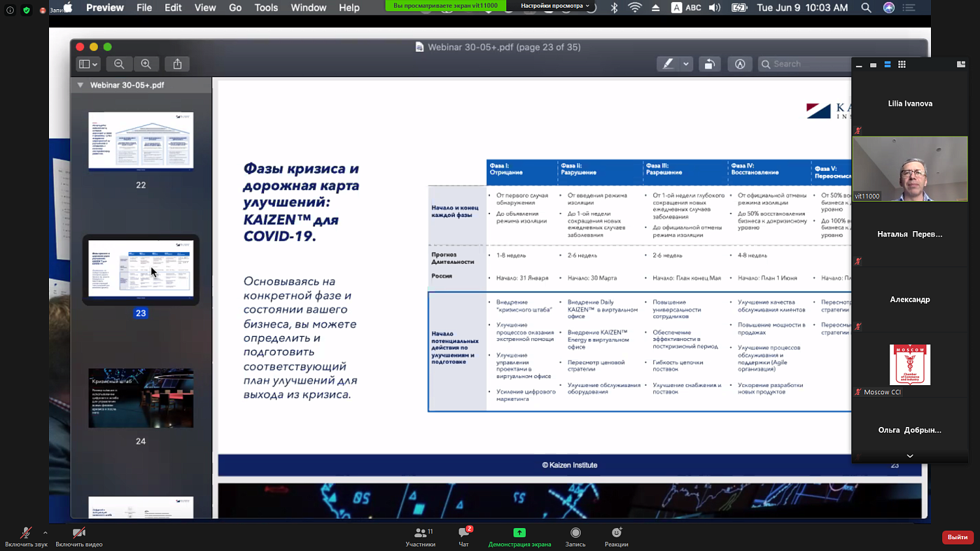980x551 pixels.
Task: Open the Zoom Chat panel
Action: click(464, 537)
